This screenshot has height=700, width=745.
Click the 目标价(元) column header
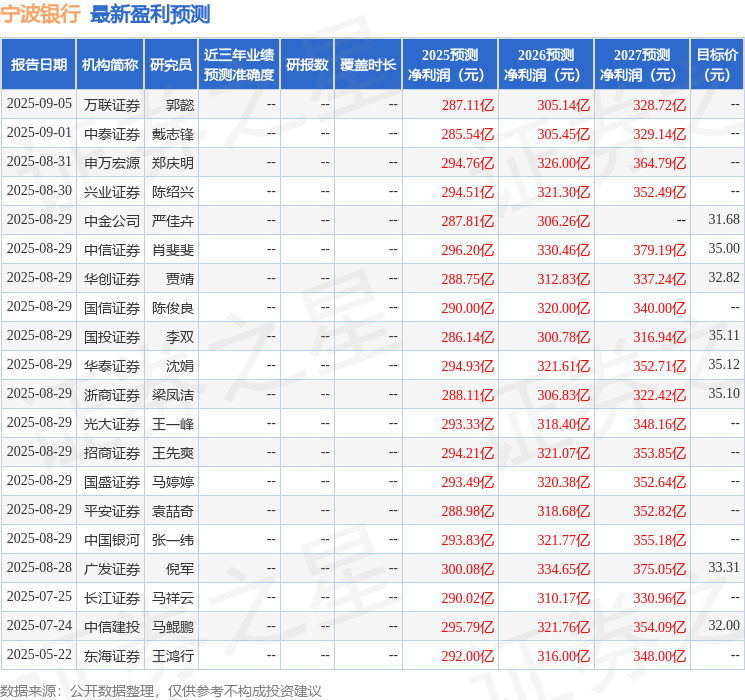tap(717, 65)
